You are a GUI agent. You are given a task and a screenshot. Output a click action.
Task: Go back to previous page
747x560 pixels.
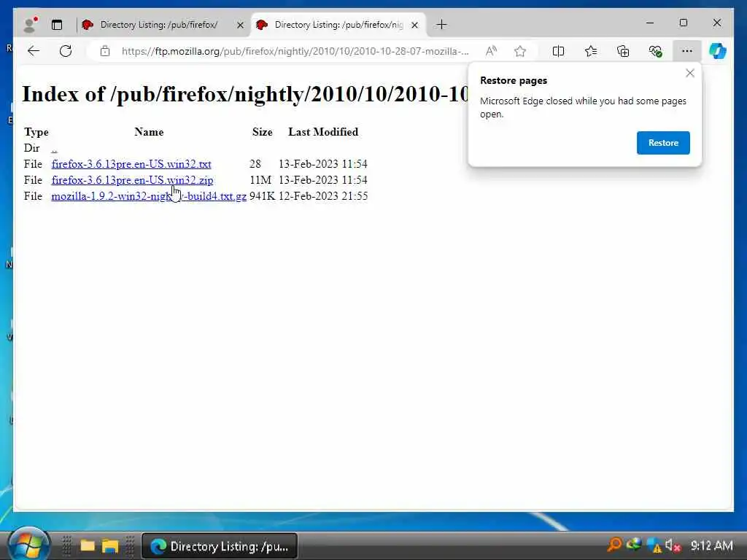coord(34,51)
